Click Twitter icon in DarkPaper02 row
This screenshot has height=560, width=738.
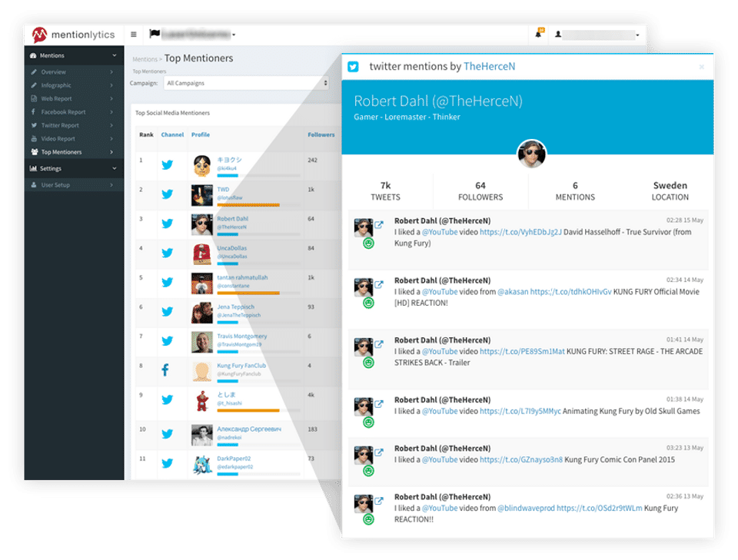pyautogui.click(x=167, y=463)
